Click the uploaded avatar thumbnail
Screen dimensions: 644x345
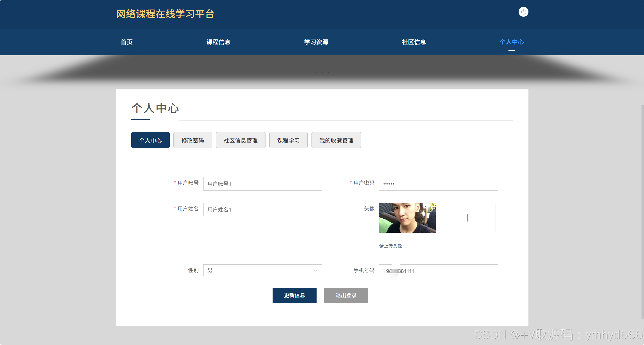tap(407, 218)
